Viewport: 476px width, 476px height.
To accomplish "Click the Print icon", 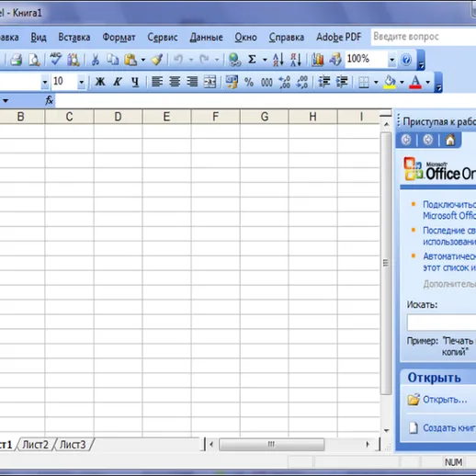I will click(x=16, y=60).
